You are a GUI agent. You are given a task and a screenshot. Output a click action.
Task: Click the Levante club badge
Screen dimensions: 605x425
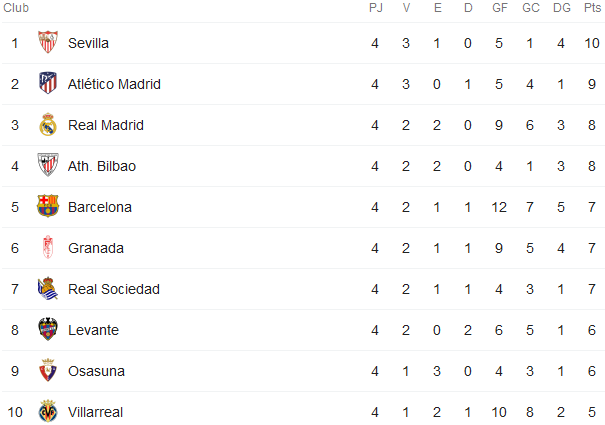coord(48,329)
